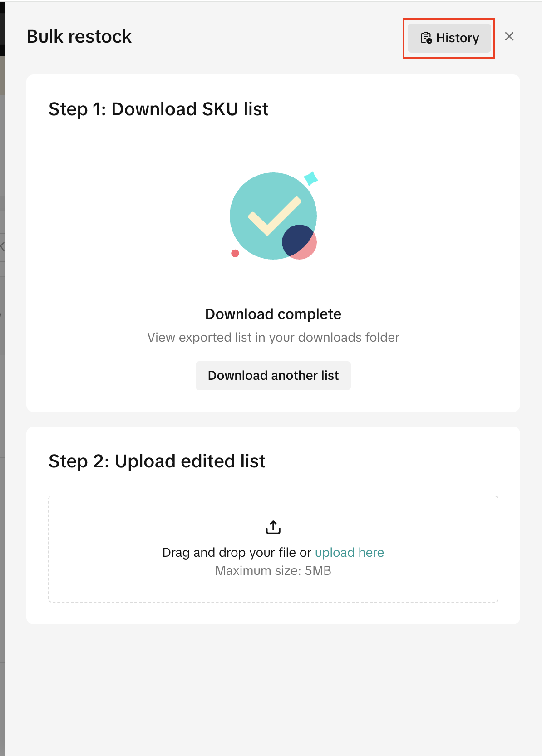542x756 pixels.
Task: Click the Download complete message
Action: 273,314
